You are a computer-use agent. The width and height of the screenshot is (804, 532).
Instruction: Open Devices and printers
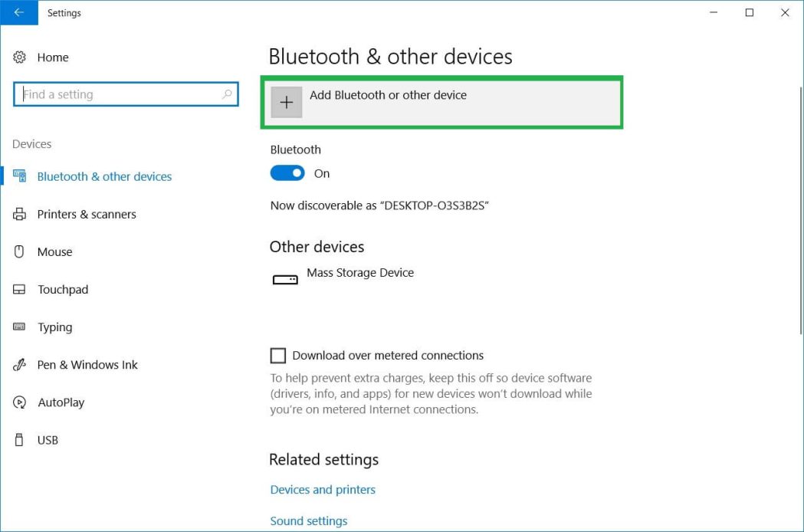click(322, 489)
